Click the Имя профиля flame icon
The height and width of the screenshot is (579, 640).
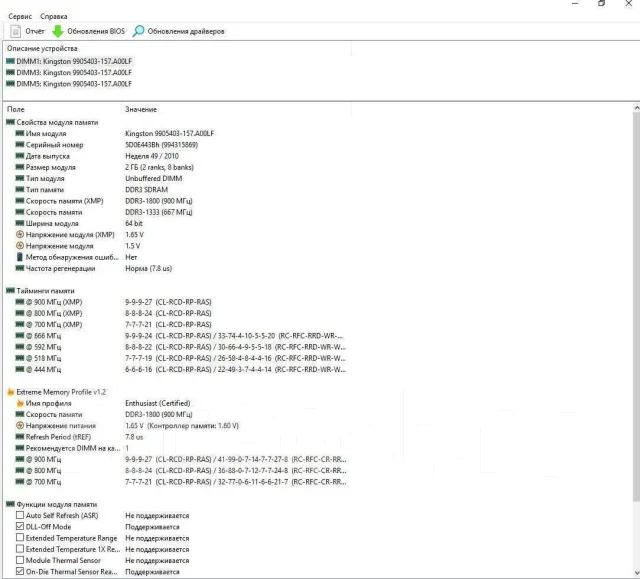(20, 403)
